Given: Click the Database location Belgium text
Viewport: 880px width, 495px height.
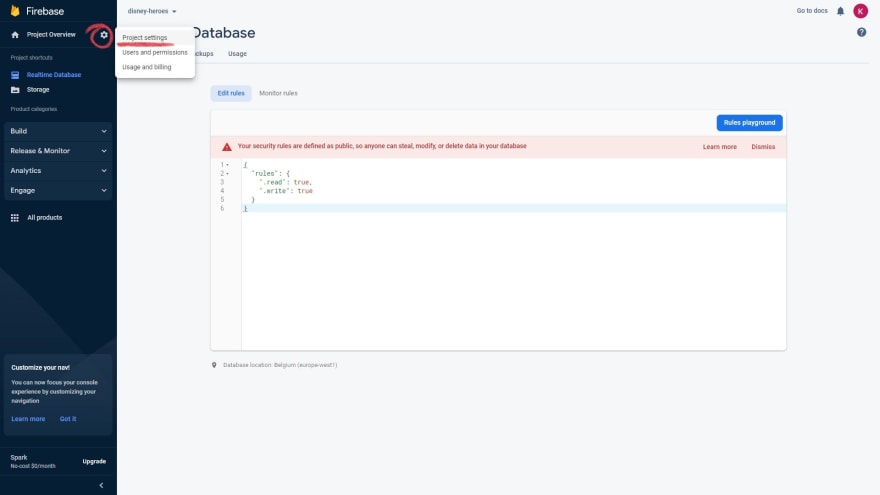Looking at the screenshot, I should click(280, 365).
